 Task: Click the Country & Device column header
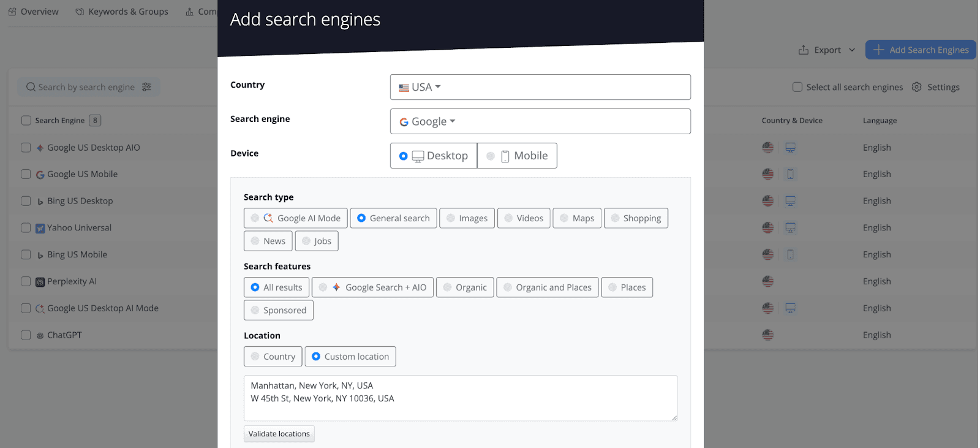tap(792, 121)
